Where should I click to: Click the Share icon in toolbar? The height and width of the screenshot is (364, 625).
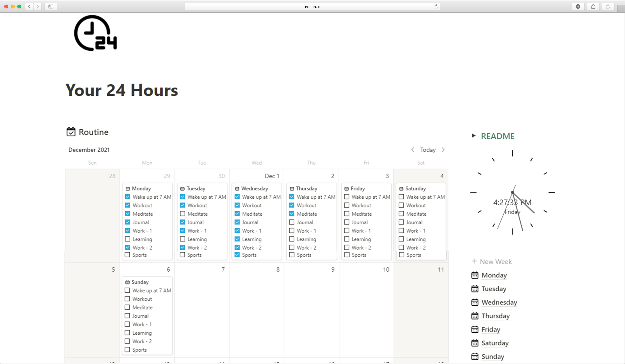(x=593, y=7)
